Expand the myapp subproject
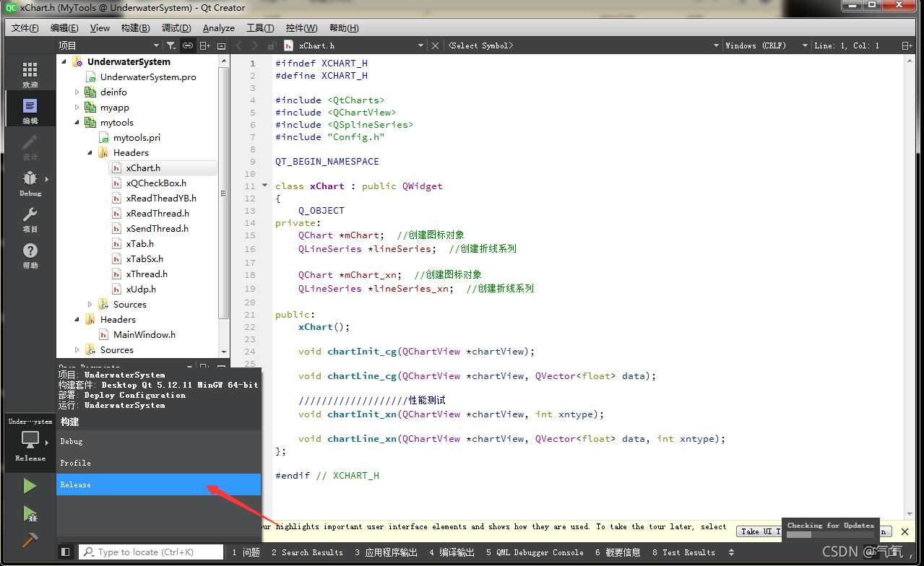 tap(77, 107)
